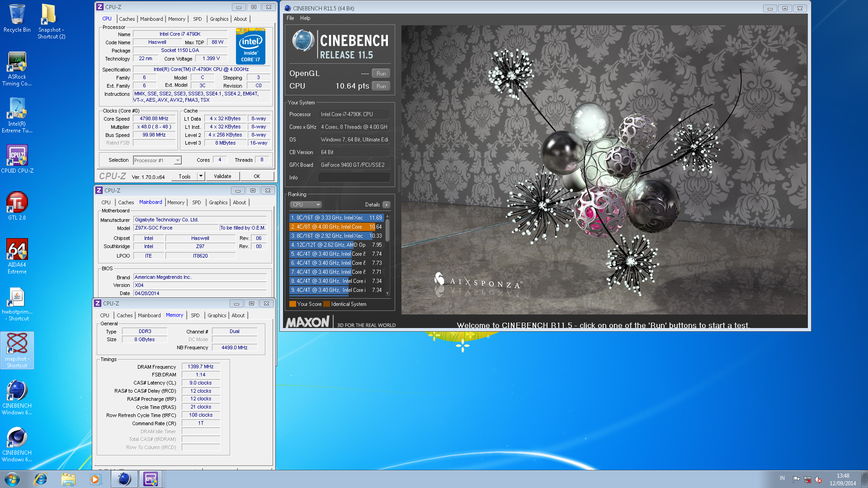This screenshot has width=868, height=488.
Task: Select the 8C/16T @ 2.92 GHz ranking entry
Action: [x=336, y=236]
